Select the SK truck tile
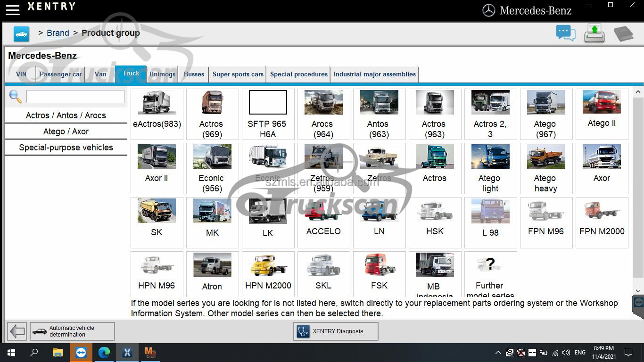644x362 pixels. pyautogui.click(x=157, y=222)
